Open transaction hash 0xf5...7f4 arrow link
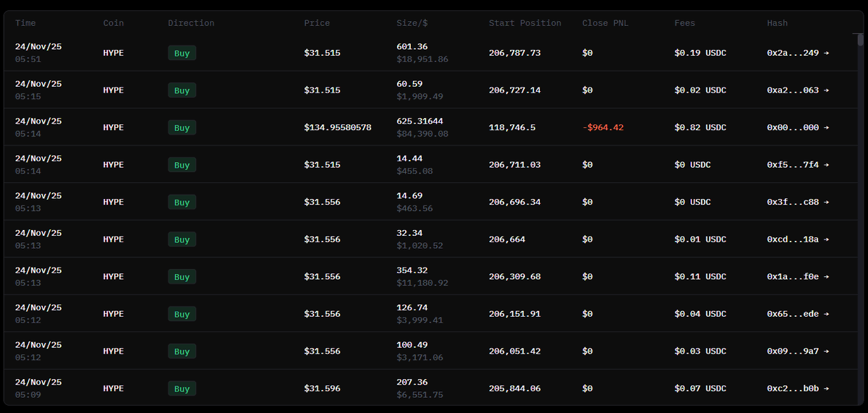The image size is (868, 413). coord(798,165)
